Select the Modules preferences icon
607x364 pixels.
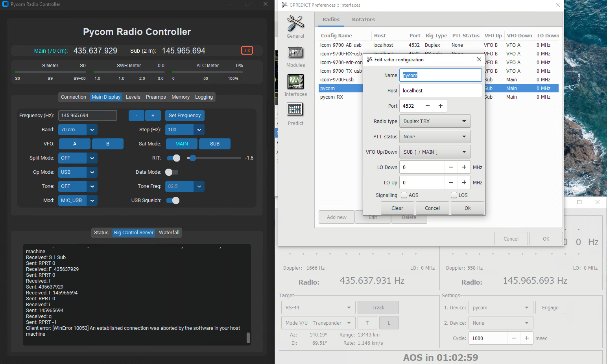[295, 55]
